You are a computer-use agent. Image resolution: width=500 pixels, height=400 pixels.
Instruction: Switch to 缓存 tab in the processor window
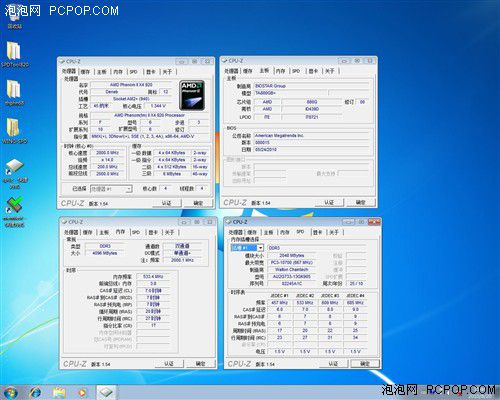(x=85, y=72)
